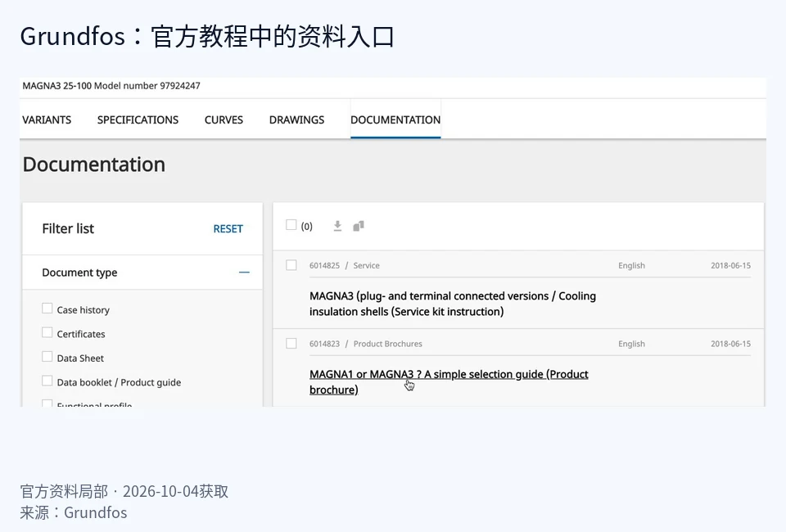Click the Filter list title
The width and height of the screenshot is (786, 532).
coord(68,229)
